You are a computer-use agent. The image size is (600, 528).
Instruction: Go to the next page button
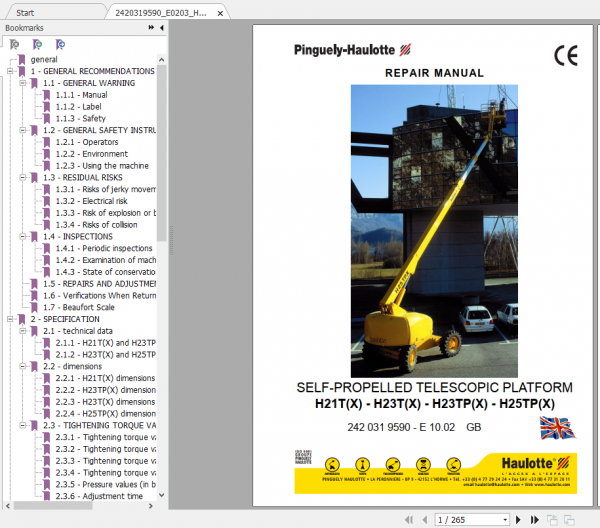(x=518, y=520)
